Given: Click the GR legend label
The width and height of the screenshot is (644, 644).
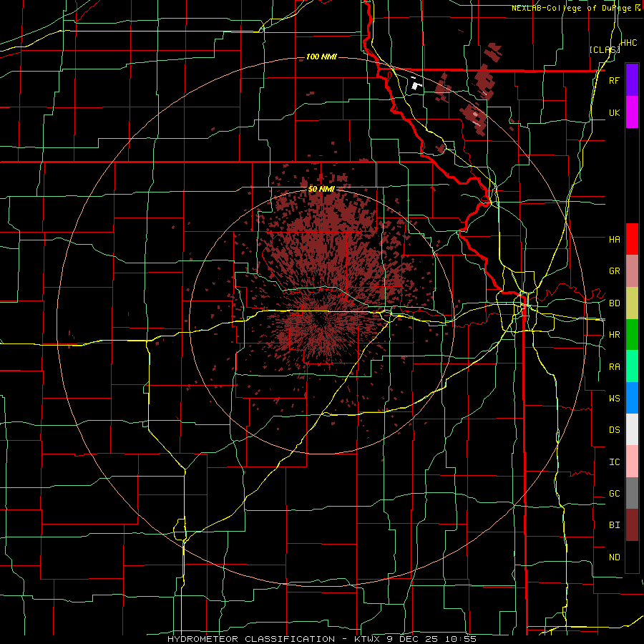Looking at the screenshot, I should pyautogui.click(x=614, y=271).
